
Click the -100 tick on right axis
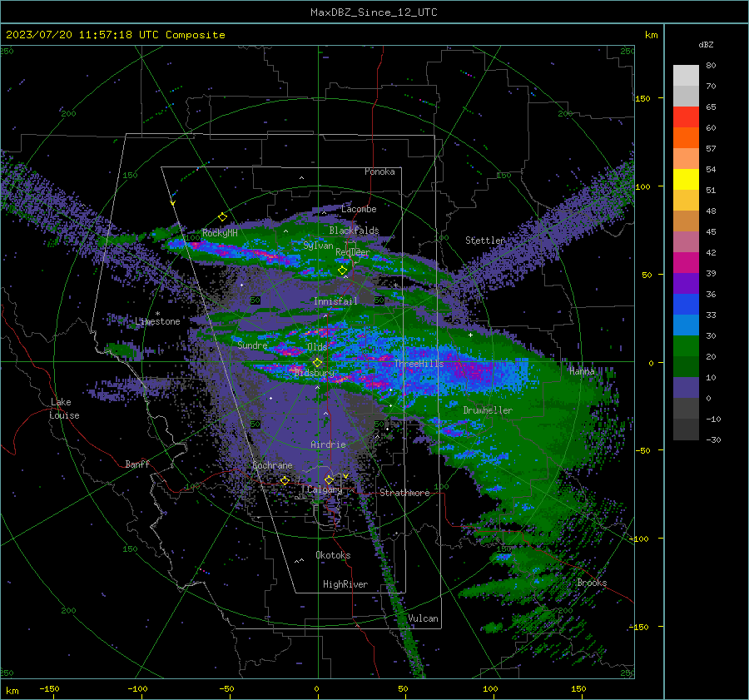point(638,539)
